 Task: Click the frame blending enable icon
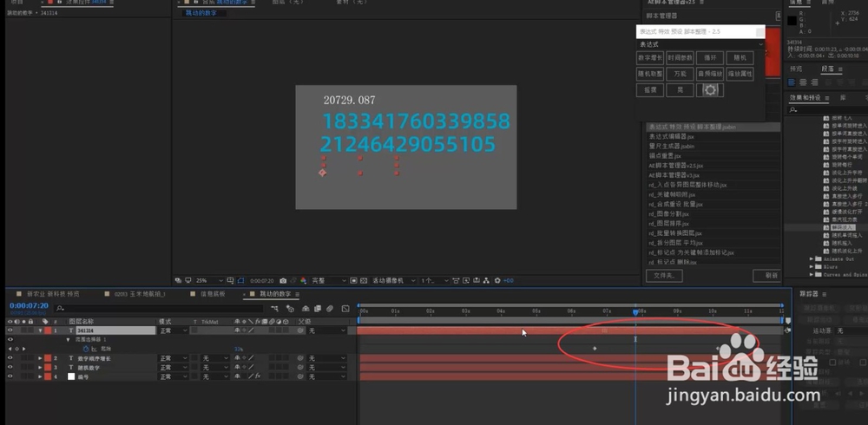pos(317,309)
